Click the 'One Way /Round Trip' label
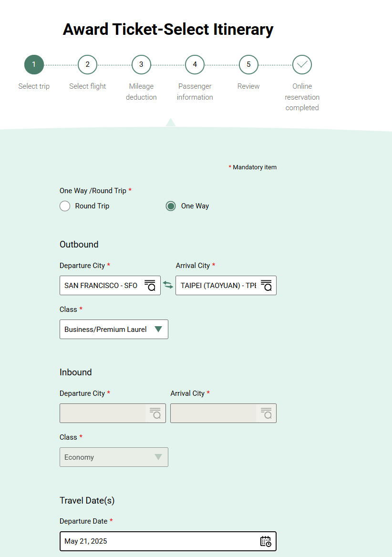This screenshot has width=392, height=557. (93, 191)
